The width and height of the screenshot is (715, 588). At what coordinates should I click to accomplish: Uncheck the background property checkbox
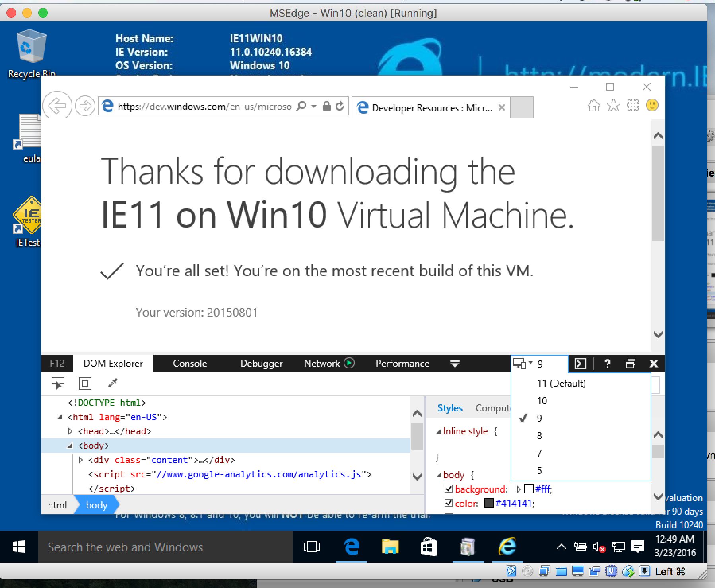point(449,489)
